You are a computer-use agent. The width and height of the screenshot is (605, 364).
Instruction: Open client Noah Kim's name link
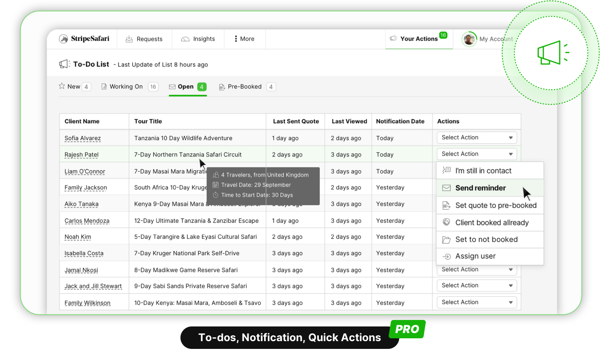pyautogui.click(x=78, y=237)
